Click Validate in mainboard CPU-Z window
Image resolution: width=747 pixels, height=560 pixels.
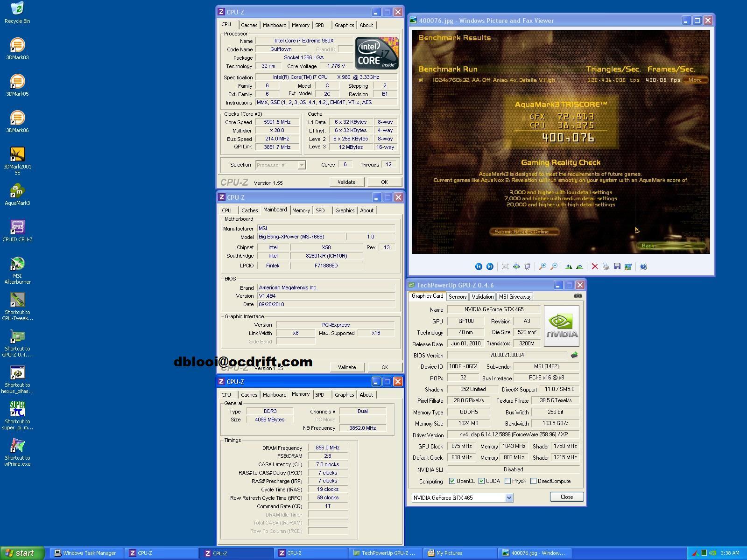pyautogui.click(x=347, y=367)
